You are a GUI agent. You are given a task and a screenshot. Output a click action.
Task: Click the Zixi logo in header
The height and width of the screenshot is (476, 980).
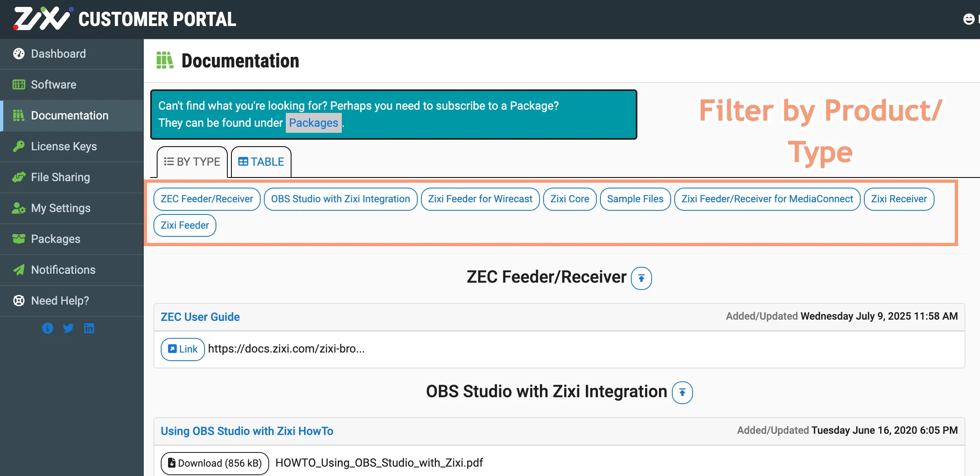click(43, 19)
